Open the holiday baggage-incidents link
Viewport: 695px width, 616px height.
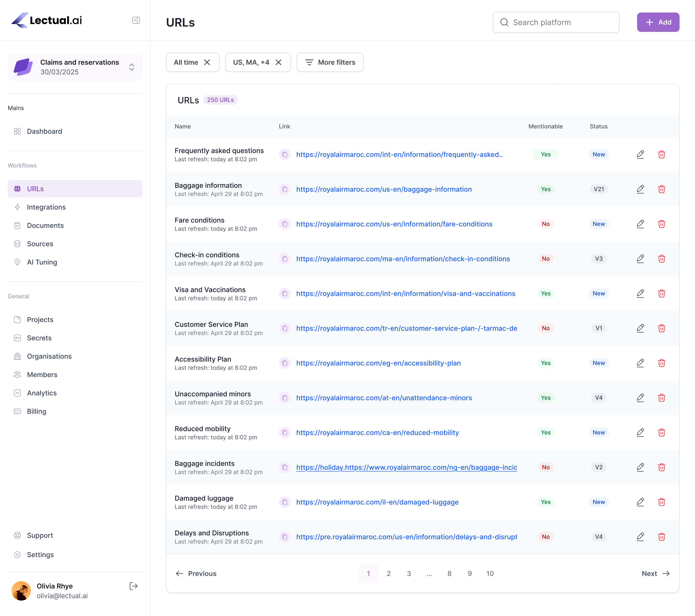(406, 467)
